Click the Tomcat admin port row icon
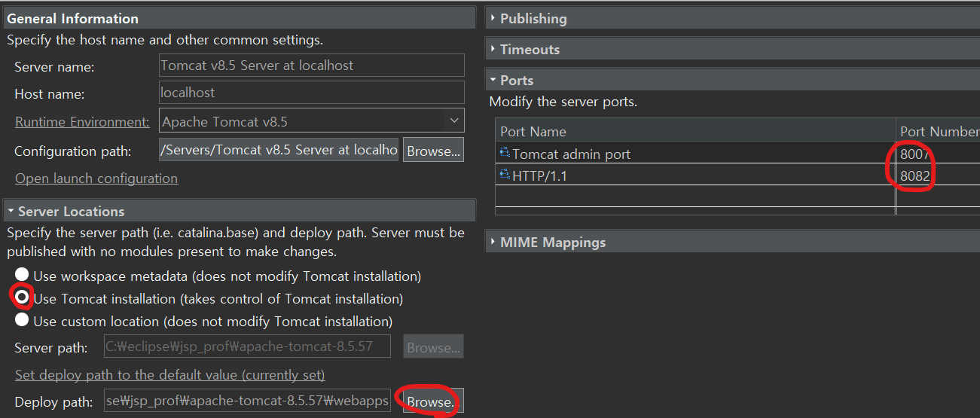This screenshot has width=980, height=418. [x=505, y=153]
